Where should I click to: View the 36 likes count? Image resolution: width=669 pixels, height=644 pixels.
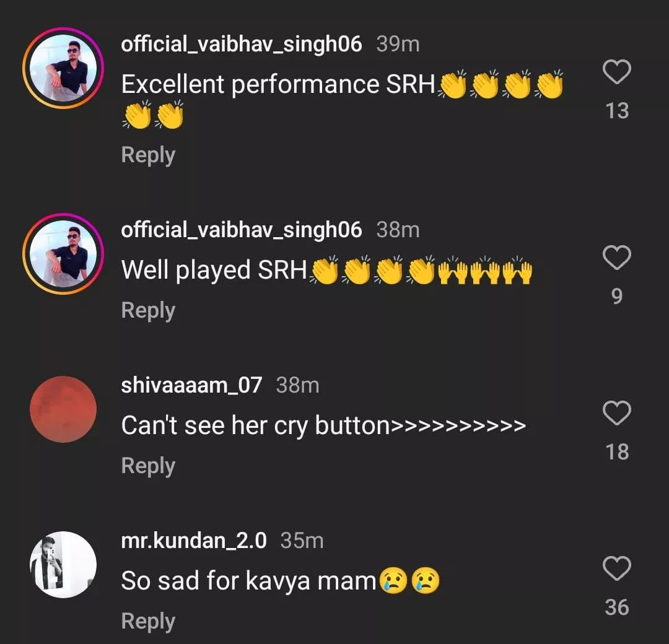[x=616, y=607]
